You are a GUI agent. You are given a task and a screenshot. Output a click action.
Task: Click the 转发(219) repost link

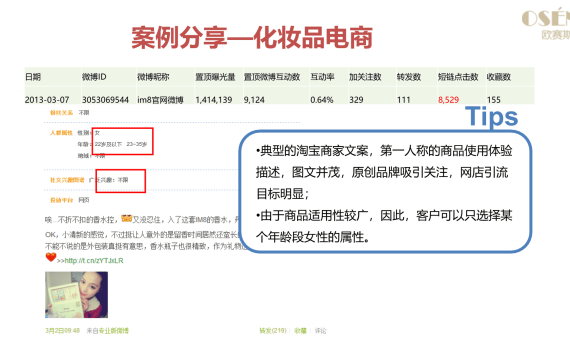tap(273, 331)
